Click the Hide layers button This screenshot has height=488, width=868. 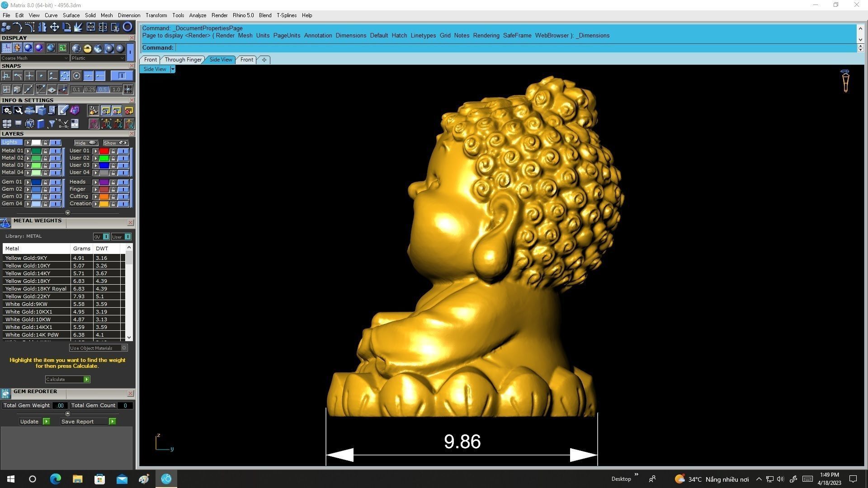click(86, 143)
